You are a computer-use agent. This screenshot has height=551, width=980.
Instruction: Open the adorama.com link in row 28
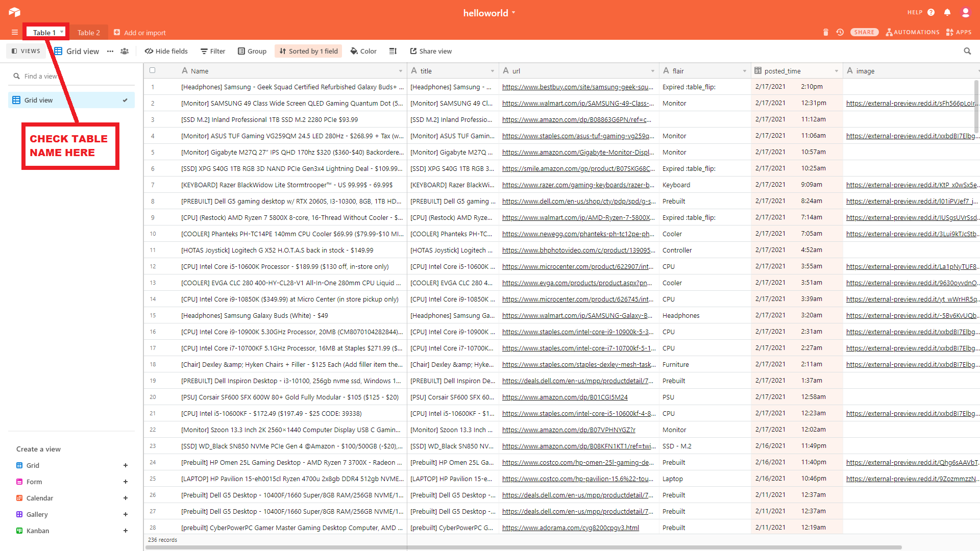point(571,528)
